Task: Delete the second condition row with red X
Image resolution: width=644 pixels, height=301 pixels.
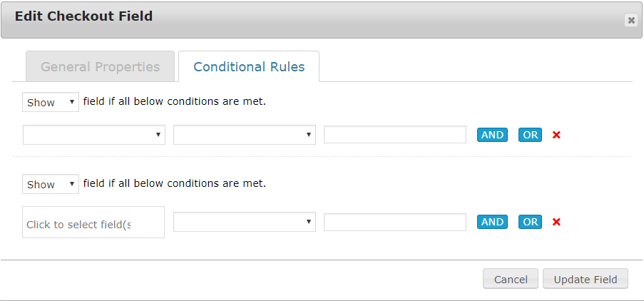Action: tap(556, 222)
